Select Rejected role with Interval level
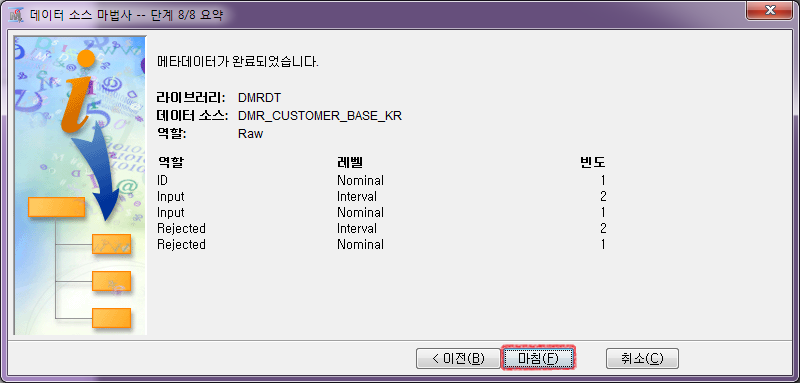800x383 pixels. [x=181, y=228]
